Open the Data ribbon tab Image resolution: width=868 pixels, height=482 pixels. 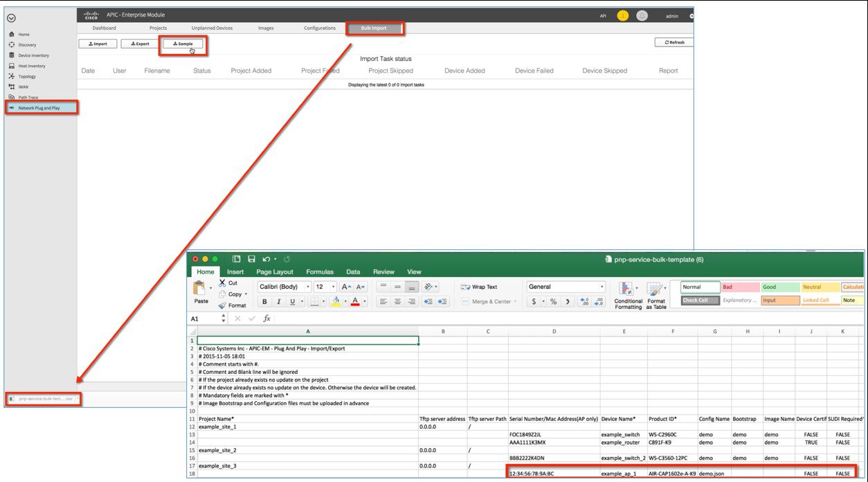(x=353, y=272)
